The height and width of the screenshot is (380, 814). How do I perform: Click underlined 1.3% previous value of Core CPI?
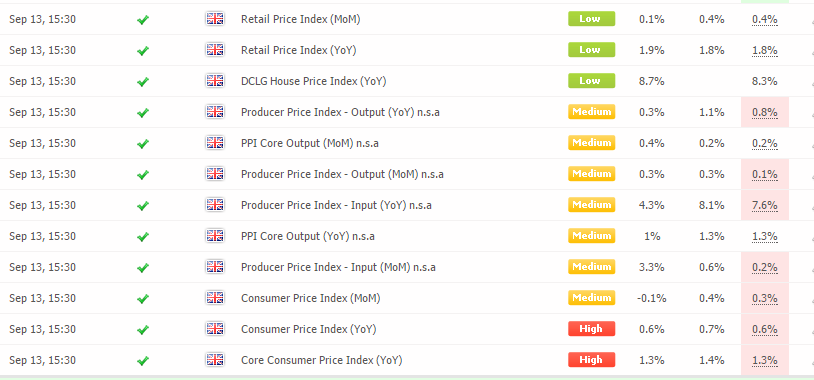click(765, 361)
